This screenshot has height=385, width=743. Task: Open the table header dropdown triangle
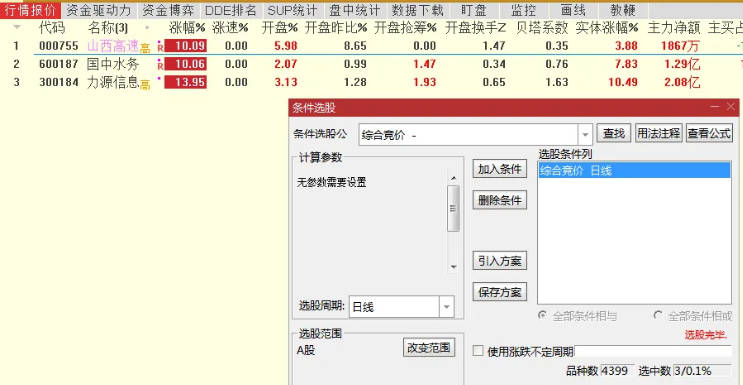[17, 28]
